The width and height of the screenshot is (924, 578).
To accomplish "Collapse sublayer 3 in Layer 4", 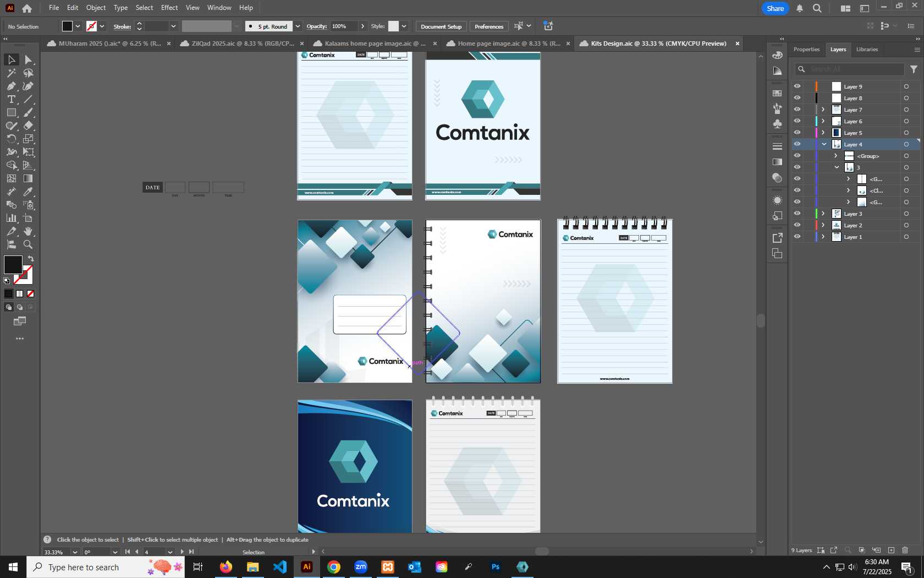I will point(837,167).
